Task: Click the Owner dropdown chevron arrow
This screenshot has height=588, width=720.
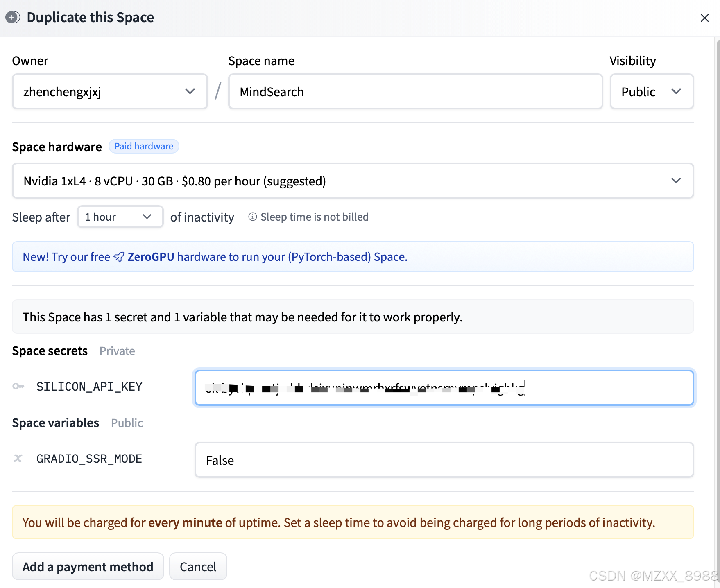Action: pos(190,91)
